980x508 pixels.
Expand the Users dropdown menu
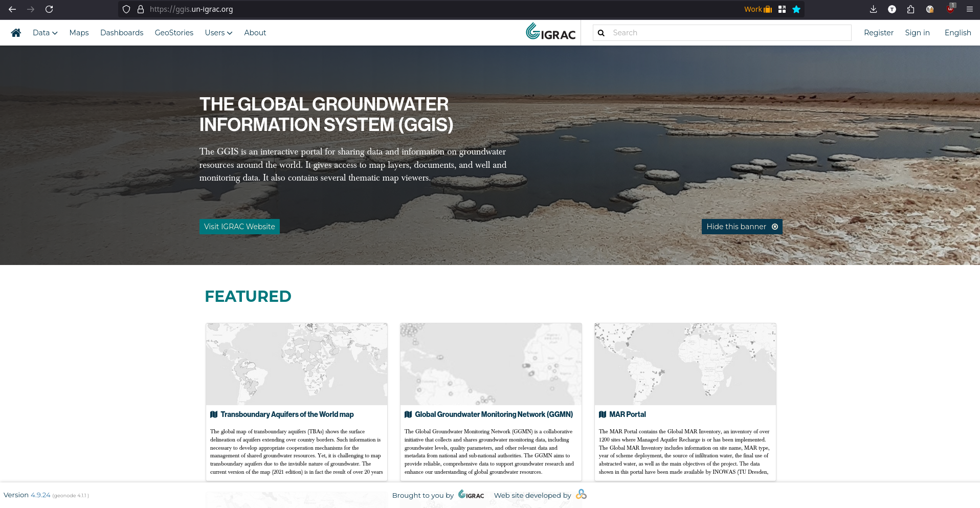click(x=218, y=33)
